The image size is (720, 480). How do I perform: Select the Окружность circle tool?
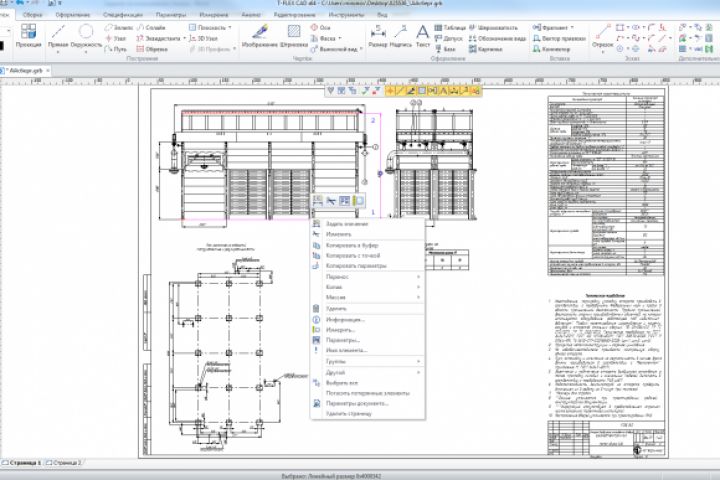(86, 37)
